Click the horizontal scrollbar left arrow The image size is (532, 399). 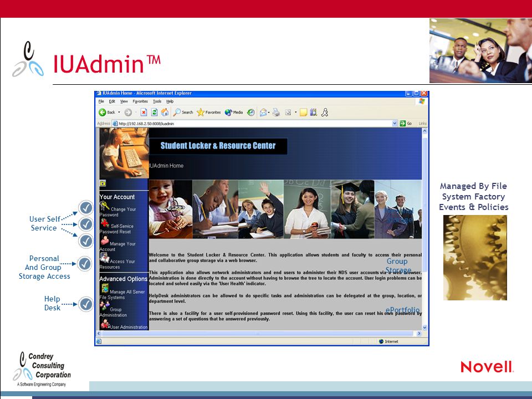click(x=99, y=334)
